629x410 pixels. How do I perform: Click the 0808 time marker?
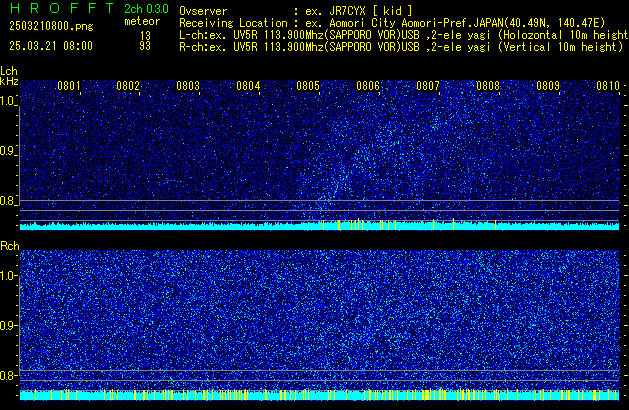point(488,86)
